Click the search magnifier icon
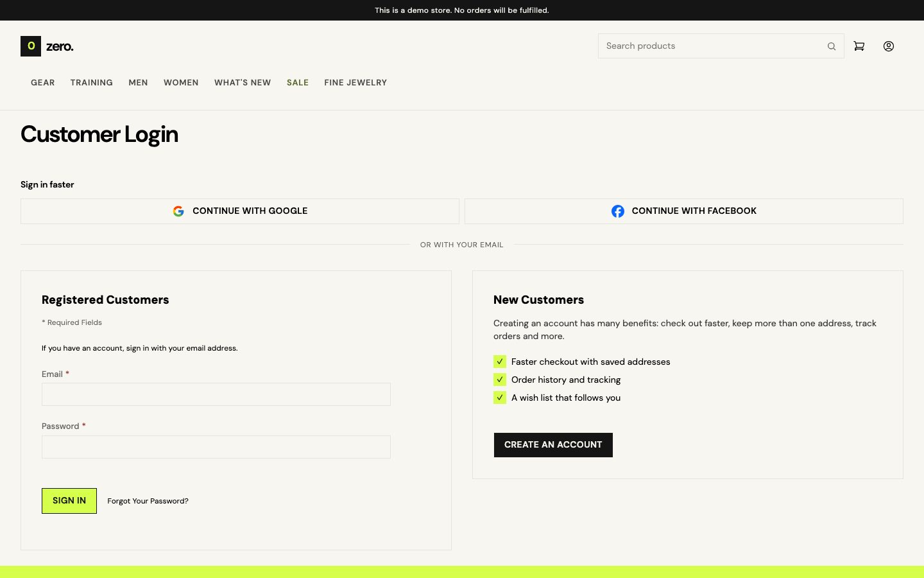Image resolution: width=924 pixels, height=578 pixels. coord(832,46)
